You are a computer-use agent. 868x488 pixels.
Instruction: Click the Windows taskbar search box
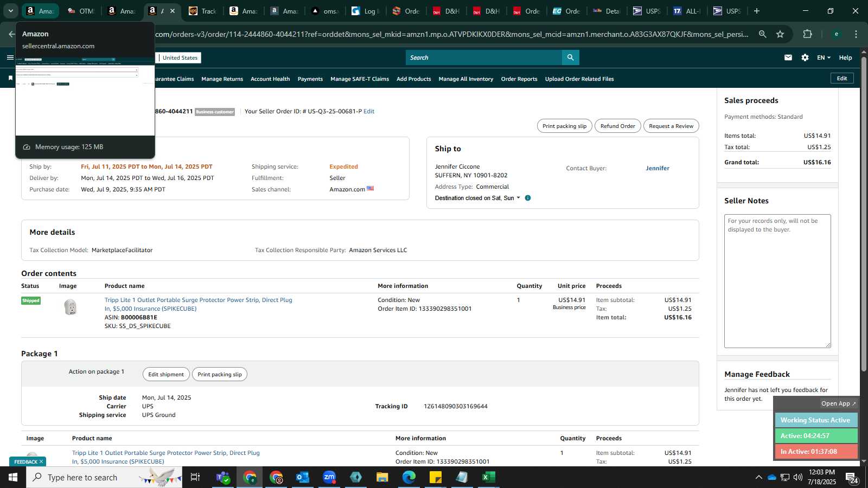[x=104, y=477]
